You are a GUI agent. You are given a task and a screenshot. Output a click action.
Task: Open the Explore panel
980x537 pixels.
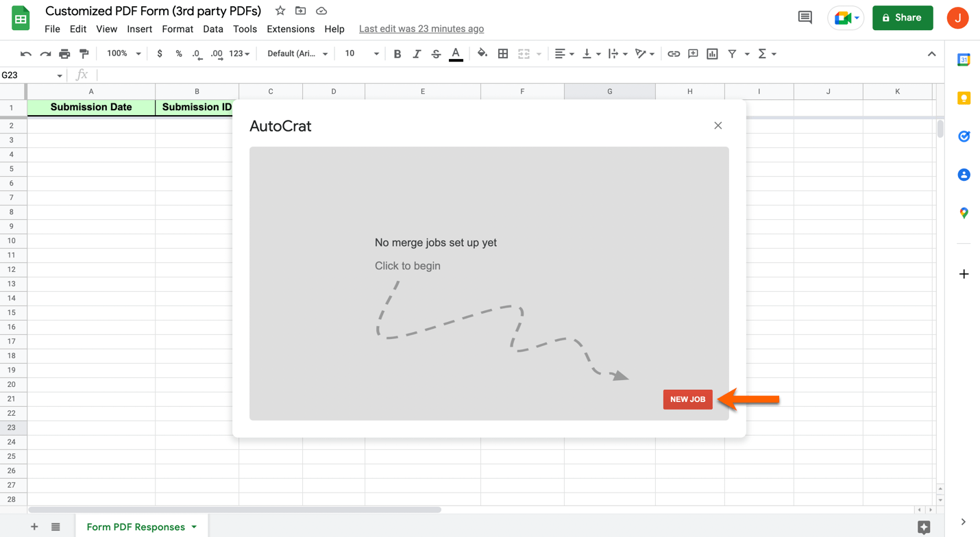(924, 527)
